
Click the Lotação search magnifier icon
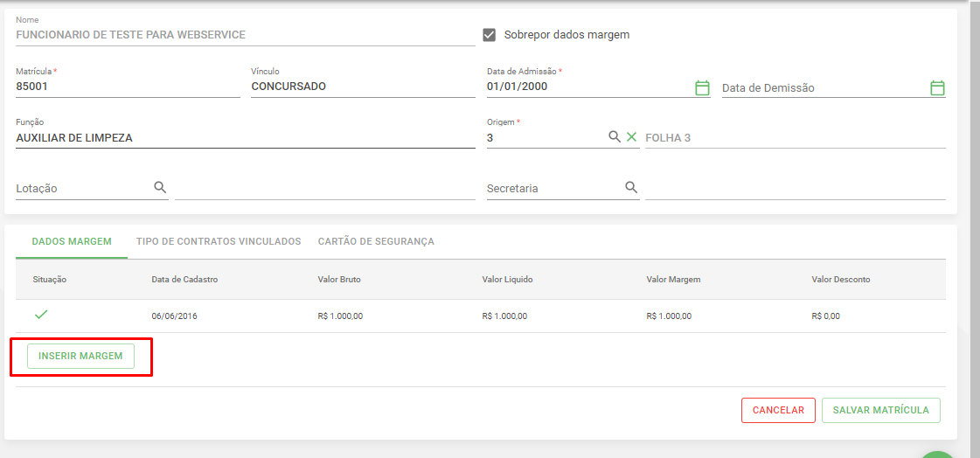coord(160,187)
